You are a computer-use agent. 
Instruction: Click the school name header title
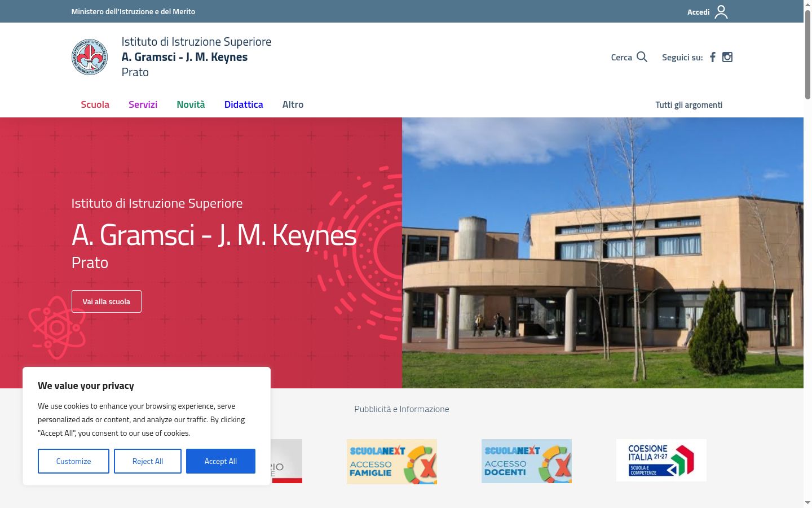[x=196, y=57]
